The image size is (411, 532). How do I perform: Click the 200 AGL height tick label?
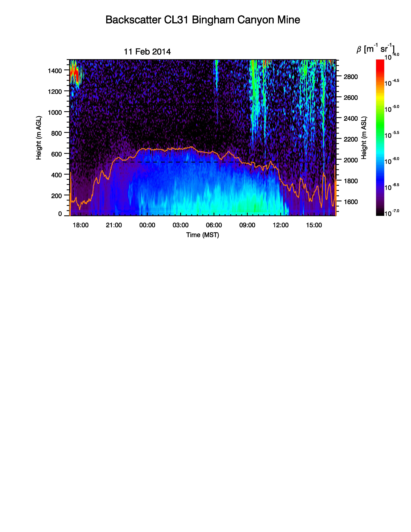pos(56,196)
